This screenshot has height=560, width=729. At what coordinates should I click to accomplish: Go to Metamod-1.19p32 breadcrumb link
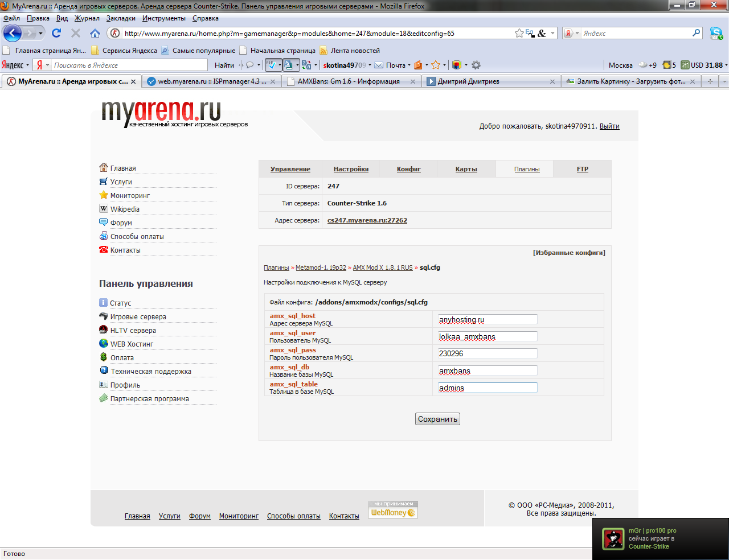[321, 267]
